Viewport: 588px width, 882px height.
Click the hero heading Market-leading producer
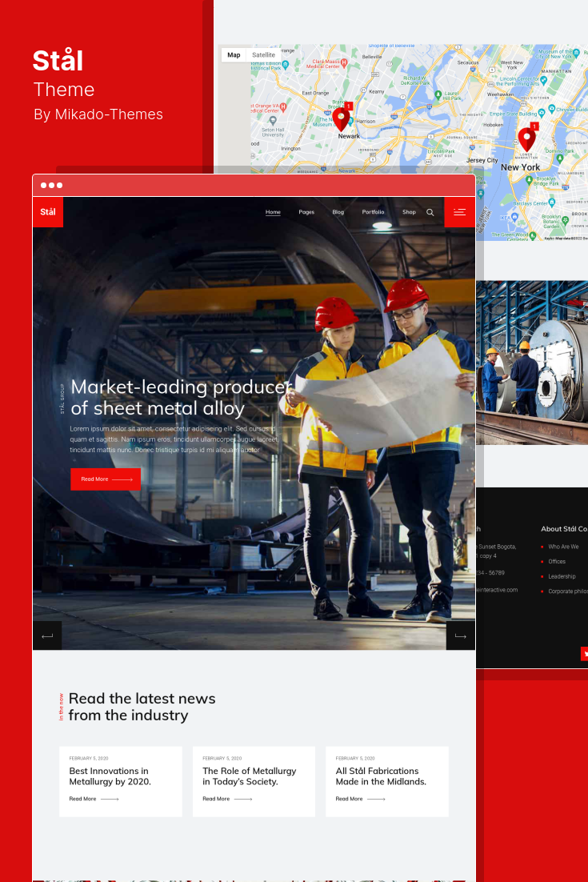tap(181, 397)
